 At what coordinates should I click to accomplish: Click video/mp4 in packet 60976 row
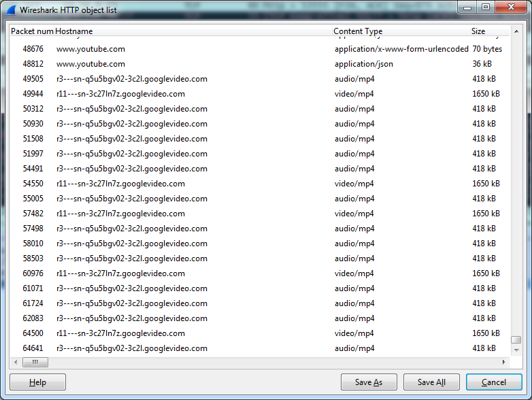(x=354, y=273)
